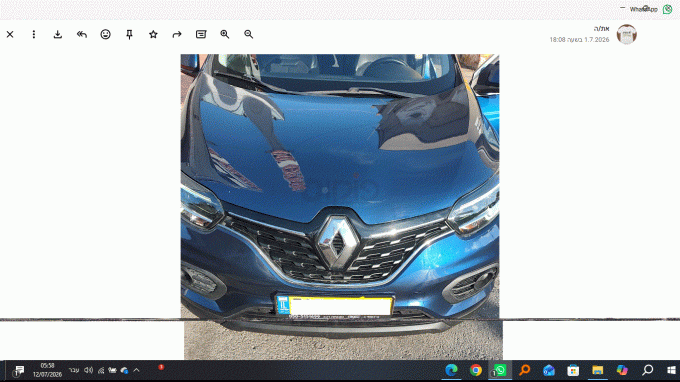Image resolution: width=680 pixels, height=382 pixels.
Task: Zoom in on the car photo
Action: pyautogui.click(x=225, y=34)
